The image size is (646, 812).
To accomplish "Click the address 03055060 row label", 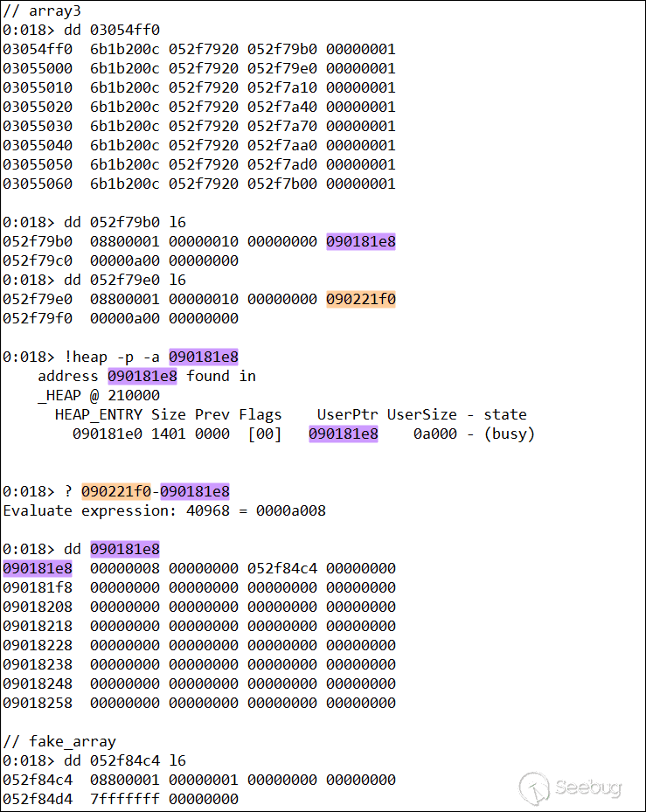I will click(x=38, y=184).
